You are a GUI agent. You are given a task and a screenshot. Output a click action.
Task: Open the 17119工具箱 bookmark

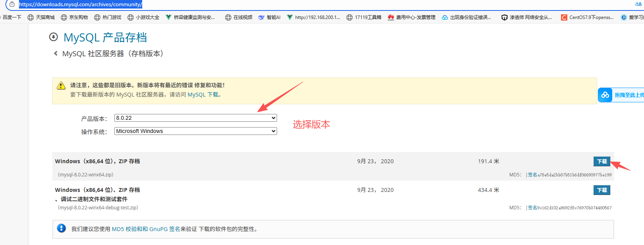tap(364, 17)
